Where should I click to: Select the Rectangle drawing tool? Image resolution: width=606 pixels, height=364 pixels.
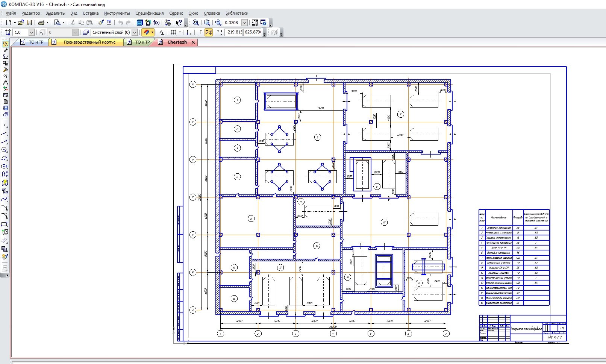click(x=5, y=224)
